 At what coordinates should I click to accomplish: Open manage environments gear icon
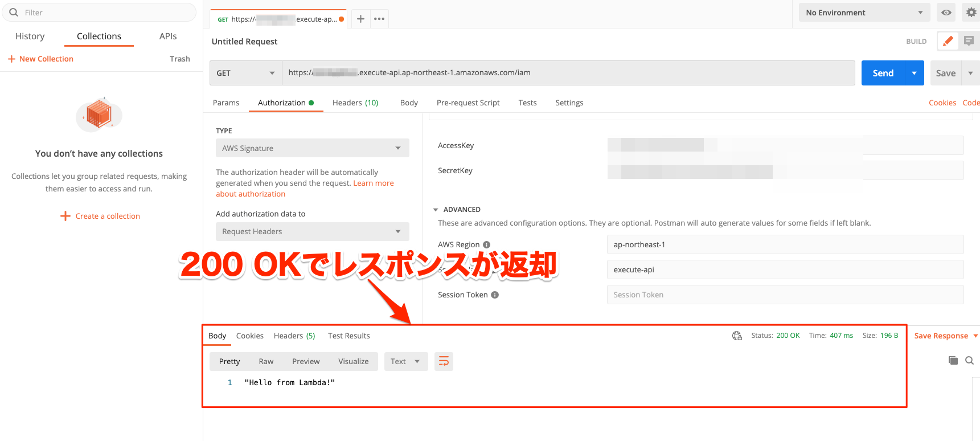[x=971, y=13]
